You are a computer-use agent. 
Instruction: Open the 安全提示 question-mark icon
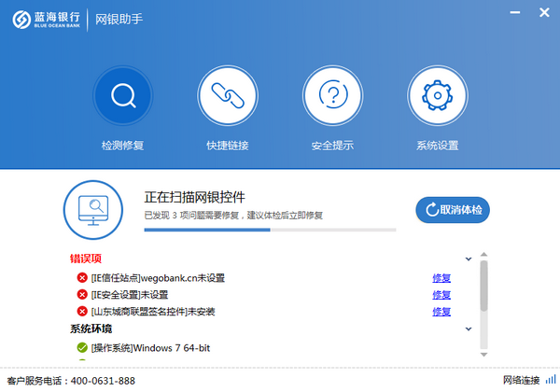(332, 95)
